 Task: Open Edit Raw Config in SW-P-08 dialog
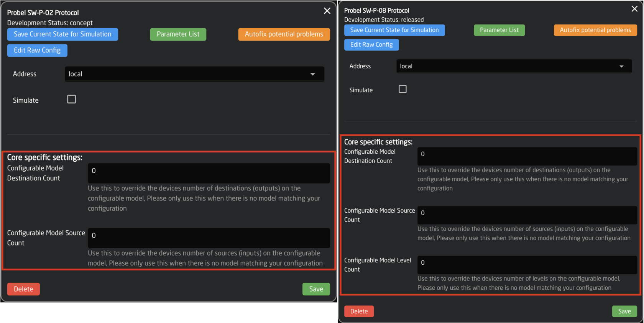point(371,44)
